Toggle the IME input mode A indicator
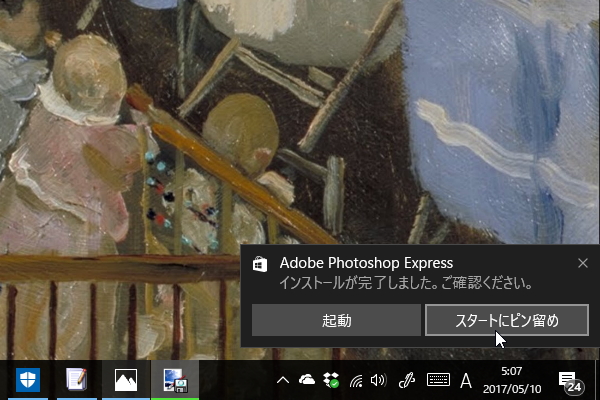The height and width of the screenshot is (400, 600). [x=465, y=380]
